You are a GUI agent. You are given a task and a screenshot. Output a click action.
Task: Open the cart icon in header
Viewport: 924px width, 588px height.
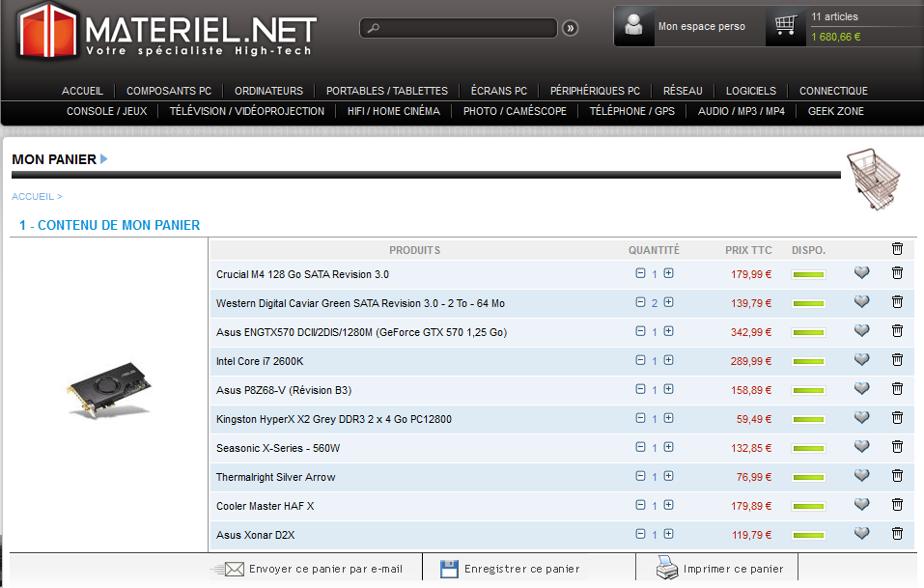pyautogui.click(x=786, y=26)
